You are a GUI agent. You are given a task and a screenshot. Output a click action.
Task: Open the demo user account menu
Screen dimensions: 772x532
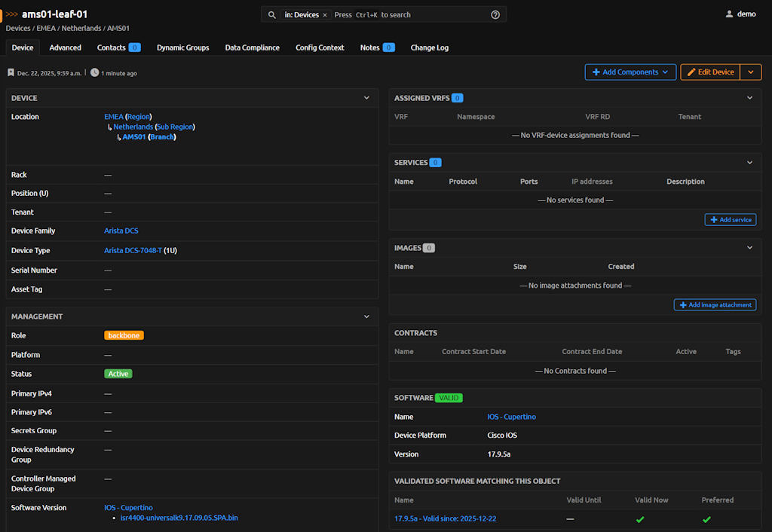[740, 14]
